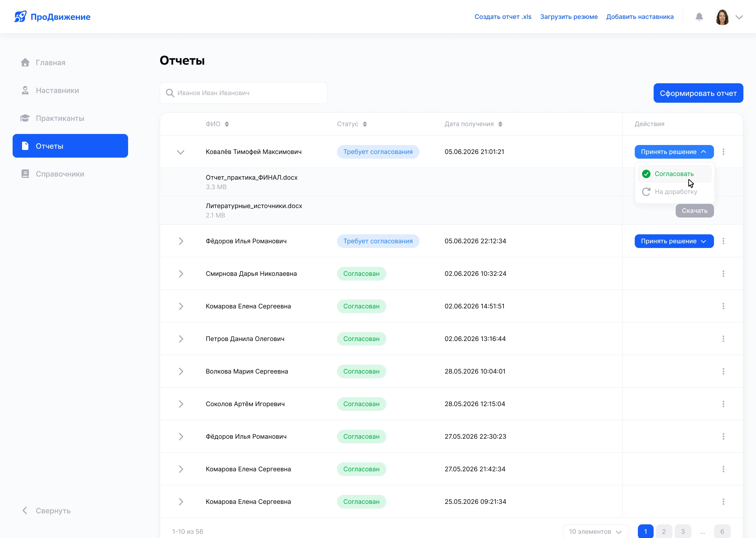Select file Отчет_практика_ФИНАЛ.docx
The image size is (756, 538).
click(x=251, y=178)
